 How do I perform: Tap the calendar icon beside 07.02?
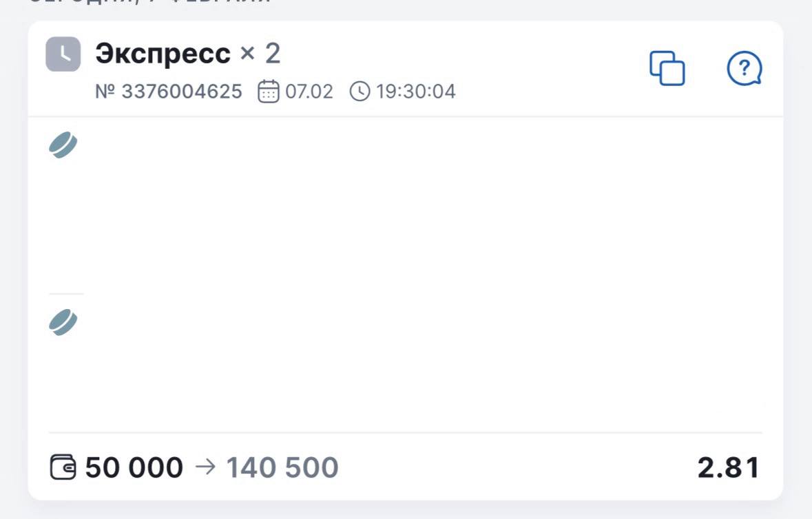269,92
